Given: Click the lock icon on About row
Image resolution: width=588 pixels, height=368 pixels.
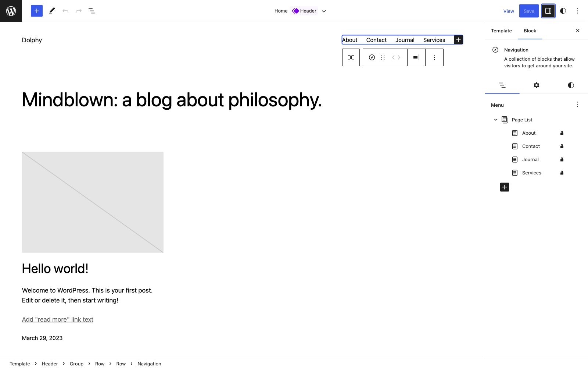Looking at the screenshot, I should [562, 133].
